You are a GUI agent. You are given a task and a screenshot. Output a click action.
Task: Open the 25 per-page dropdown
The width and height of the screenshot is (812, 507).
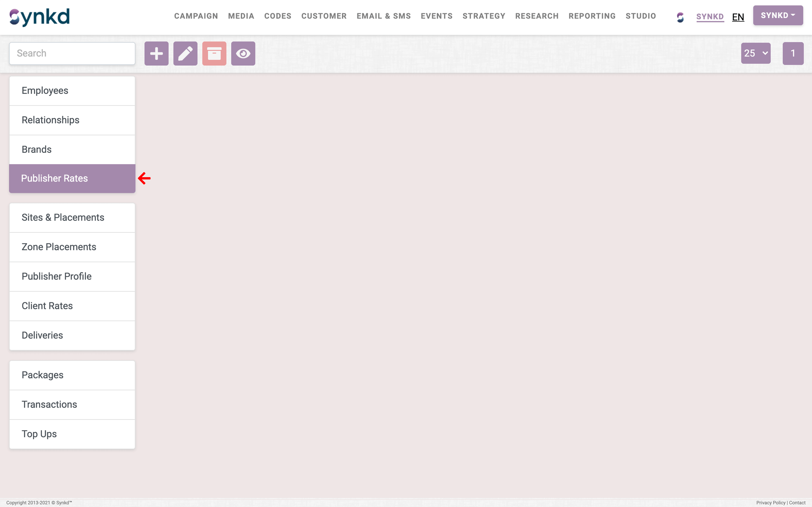(x=756, y=53)
